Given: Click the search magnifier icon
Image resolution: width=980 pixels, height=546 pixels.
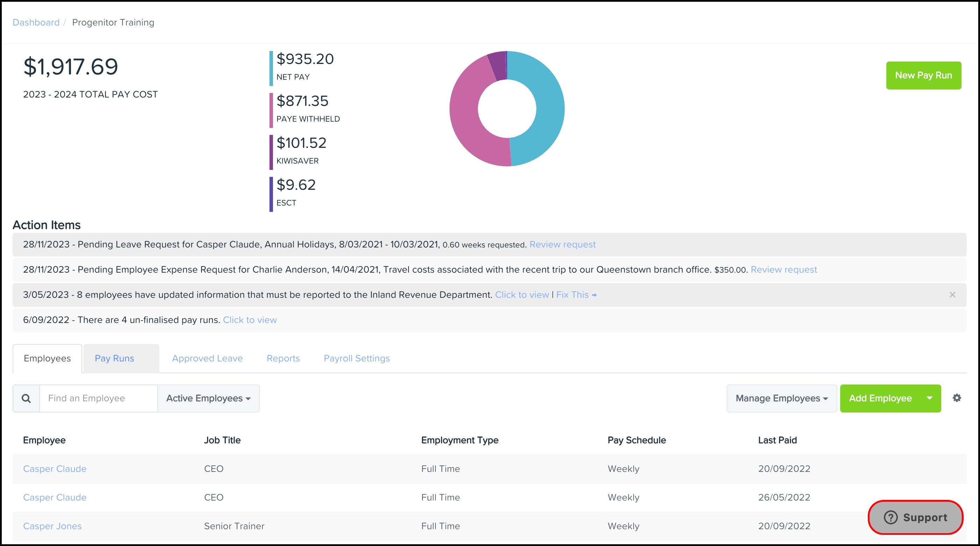Looking at the screenshot, I should click(26, 398).
